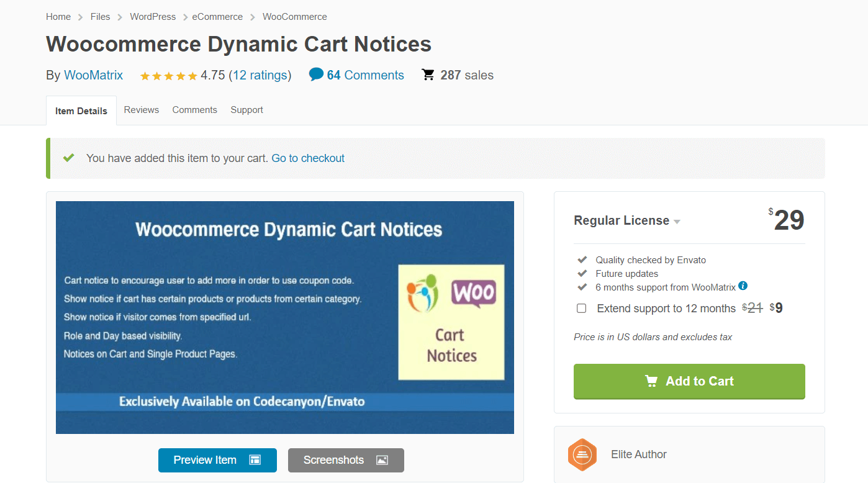Open the 12 ratings link
The width and height of the screenshot is (868, 483).
tap(260, 75)
